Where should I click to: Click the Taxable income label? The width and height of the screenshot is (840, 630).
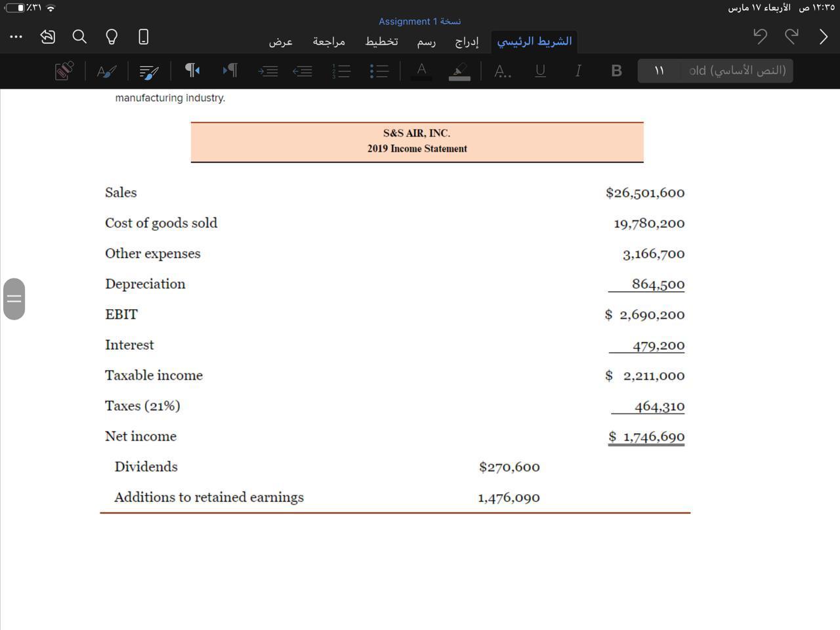[x=154, y=375]
